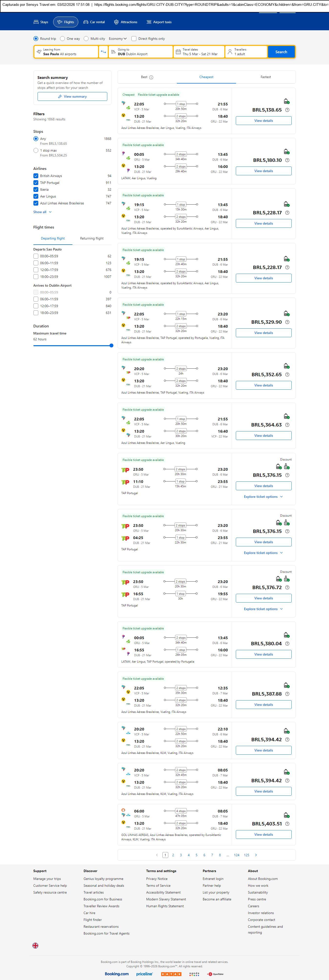Image resolution: width=329 pixels, height=980 pixels.
Task: Open Car rental from the top navigation
Action: coord(94,22)
